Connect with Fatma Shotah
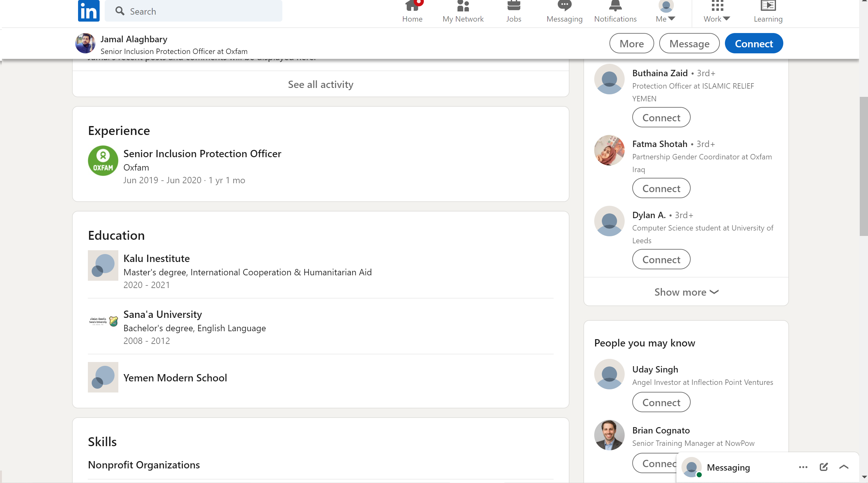868x483 pixels. [661, 188]
